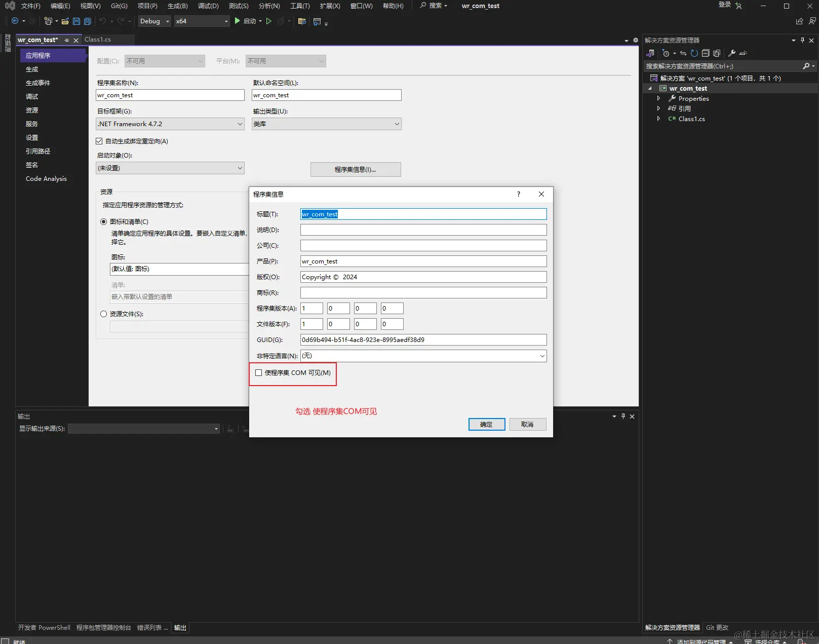Click the title bar search box
Image resolution: width=819 pixels, height=644 pixels.
click(x=434, y=6)
